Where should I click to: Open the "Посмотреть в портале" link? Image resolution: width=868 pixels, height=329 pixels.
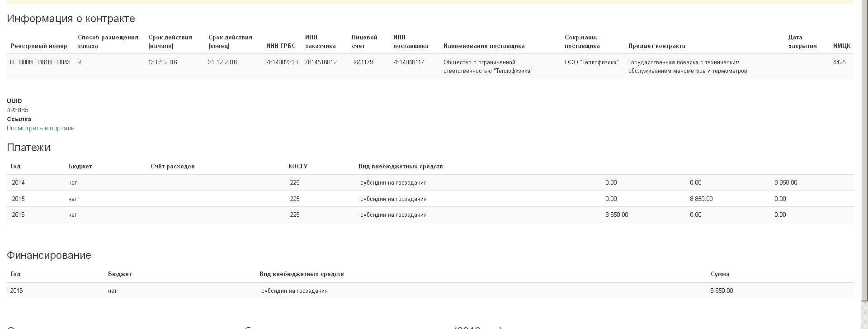[x=40, y=128]
